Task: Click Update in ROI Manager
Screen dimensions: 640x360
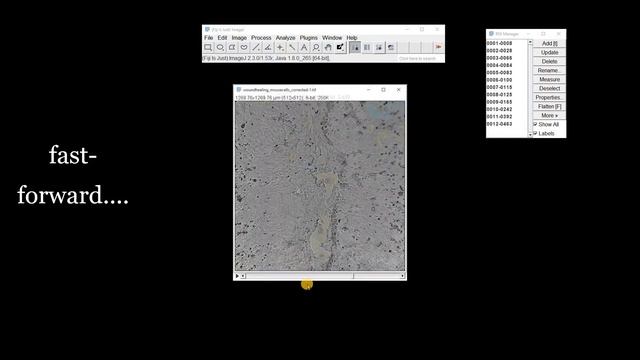Action: click(549, 52)
